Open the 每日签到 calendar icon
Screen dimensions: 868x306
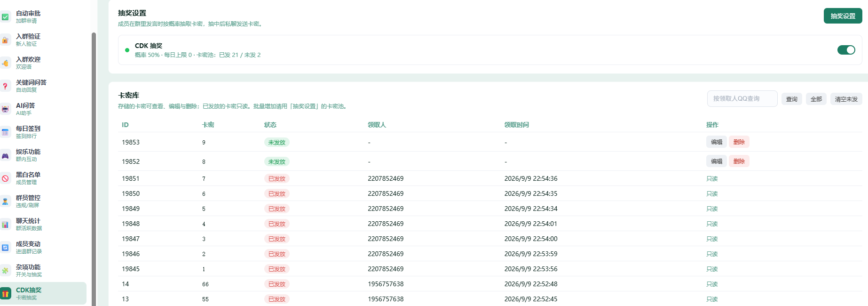(5, 132)
